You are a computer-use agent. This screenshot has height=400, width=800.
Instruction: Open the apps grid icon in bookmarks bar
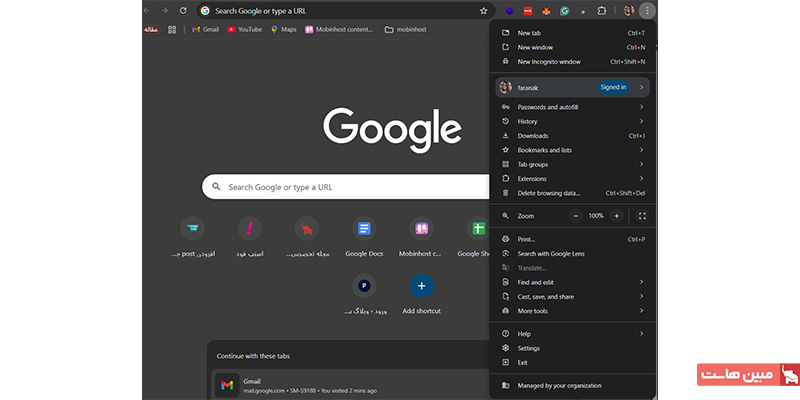[x=172, y=30]
